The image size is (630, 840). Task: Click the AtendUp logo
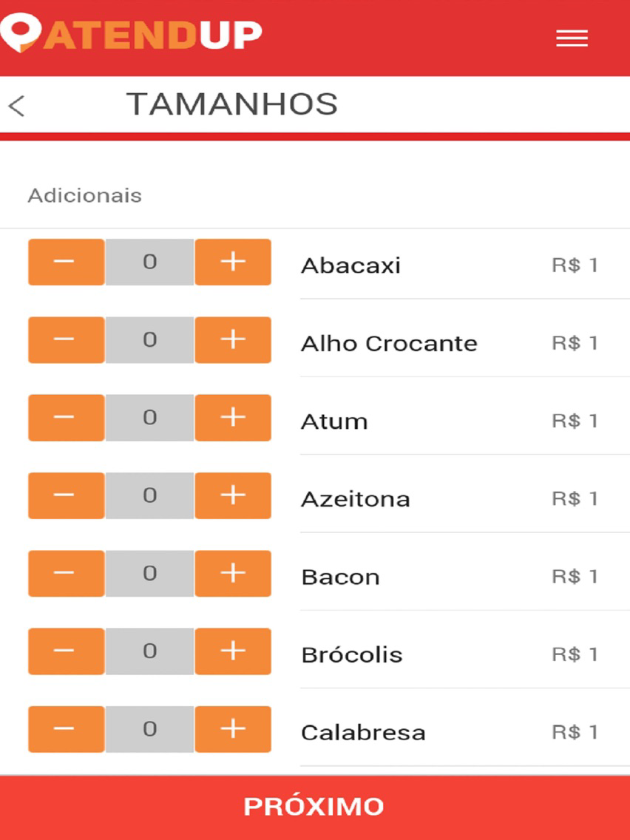[x=132, y=35]
